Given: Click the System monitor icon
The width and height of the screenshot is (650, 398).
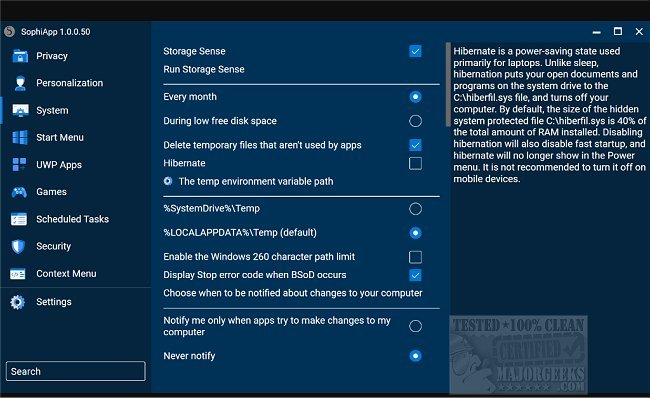Looking at the screenshot, I should 20,110.
